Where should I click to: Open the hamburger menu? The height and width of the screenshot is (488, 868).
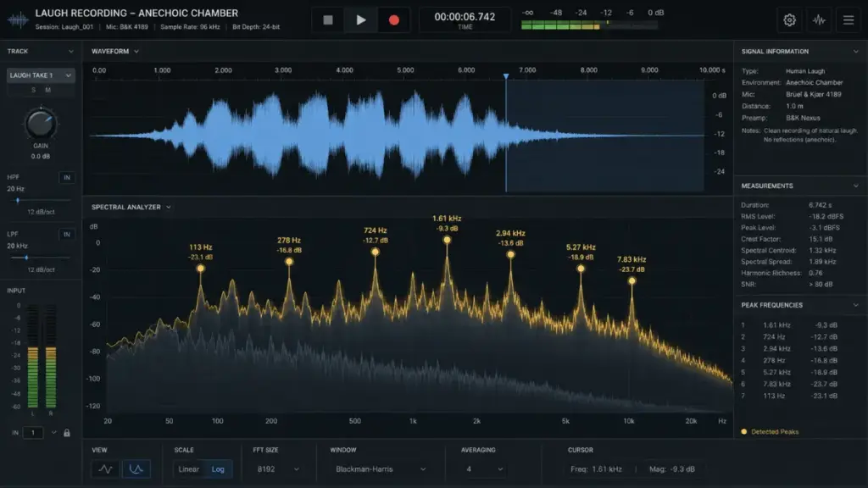click(x=848, y=20)
